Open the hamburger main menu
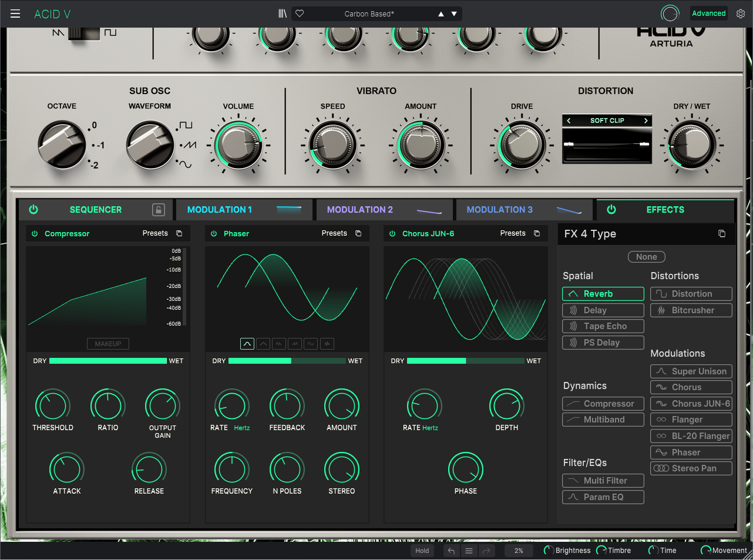 pos(15,14)
